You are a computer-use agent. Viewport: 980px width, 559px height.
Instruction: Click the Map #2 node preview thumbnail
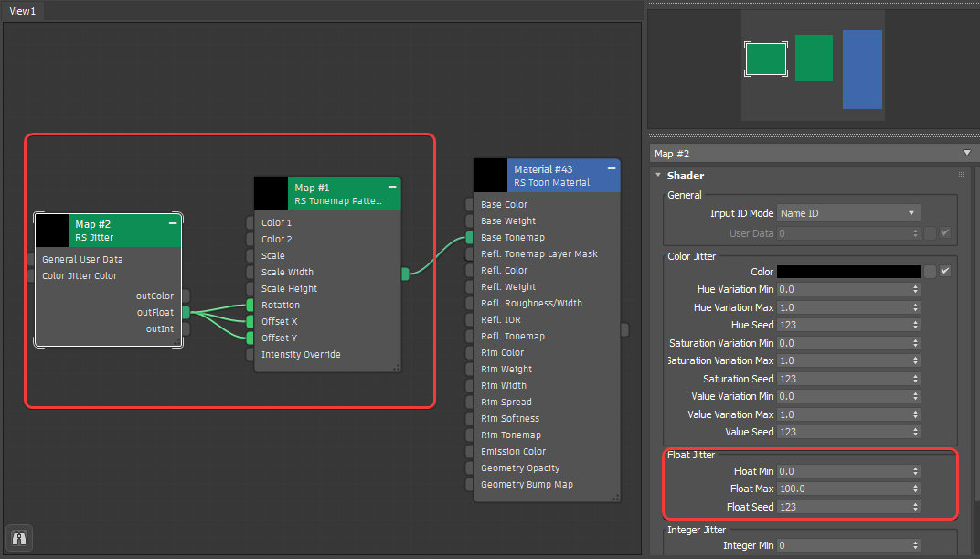point(52,231)
